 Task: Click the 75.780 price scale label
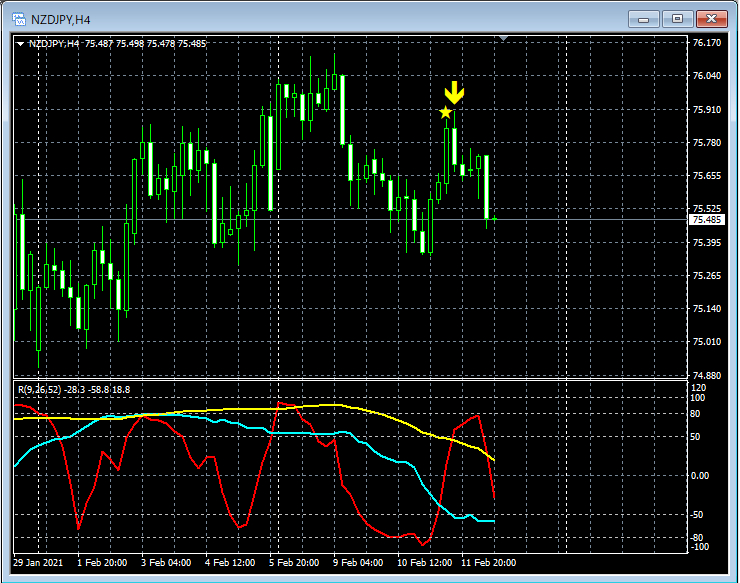[706, 143]
